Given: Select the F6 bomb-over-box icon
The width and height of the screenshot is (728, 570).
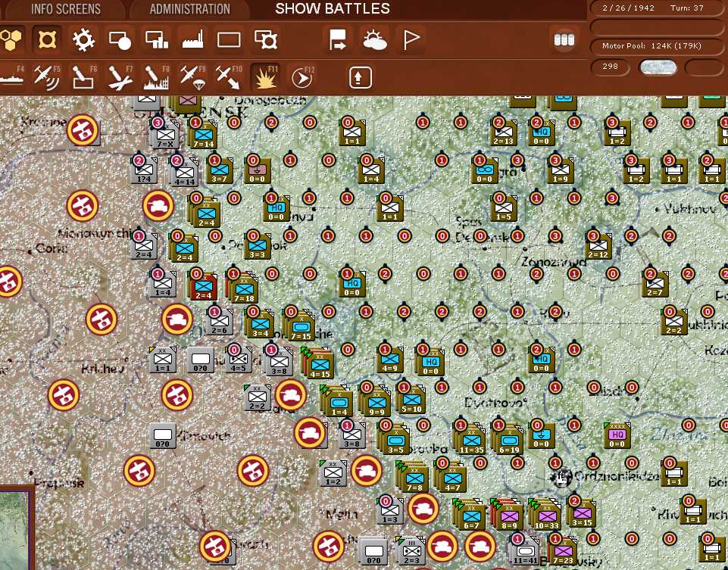Looking at the screenshot, I should 84,76.
